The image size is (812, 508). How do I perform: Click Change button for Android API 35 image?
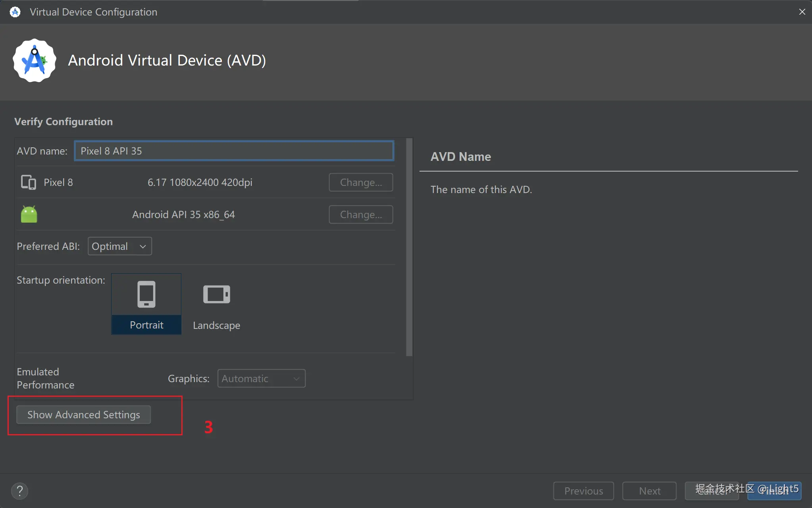pyautogui.click(x=361, y=214)
